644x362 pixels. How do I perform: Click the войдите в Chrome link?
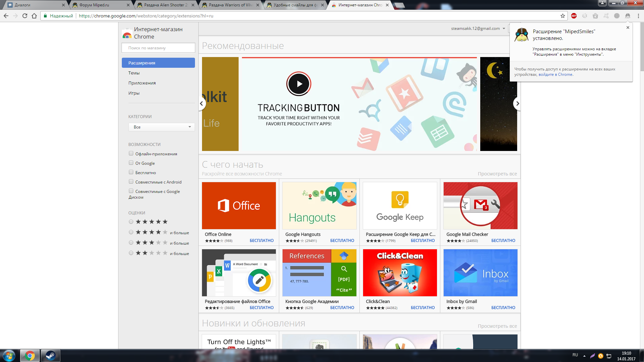555,74
